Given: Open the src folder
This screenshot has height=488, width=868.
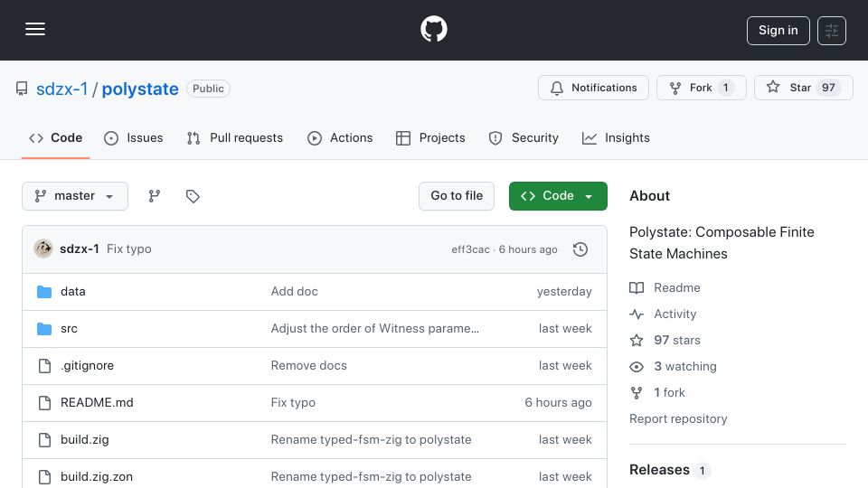Looking at the screenshot, I should (70, 329).
